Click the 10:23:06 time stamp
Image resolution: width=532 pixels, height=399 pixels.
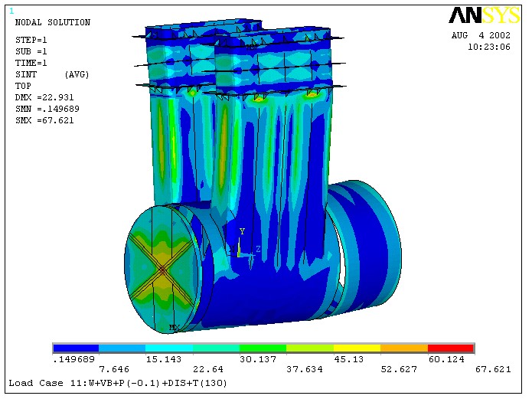(488, 47)
